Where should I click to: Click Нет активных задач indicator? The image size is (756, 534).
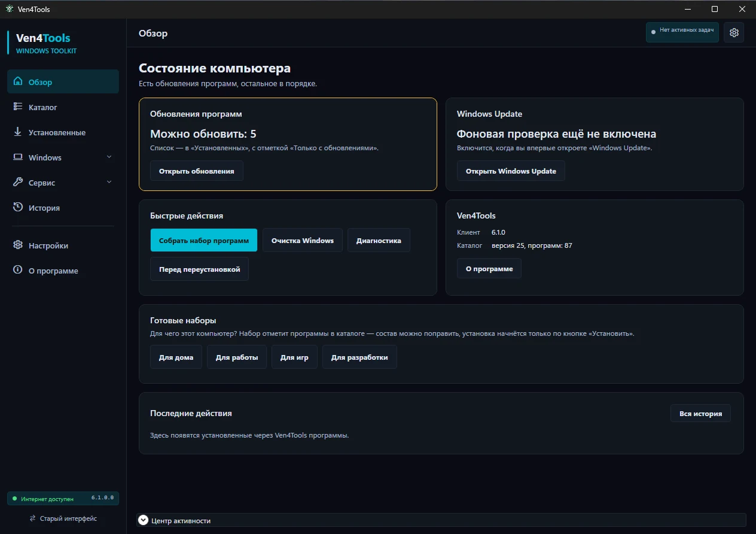coord(682,32)
